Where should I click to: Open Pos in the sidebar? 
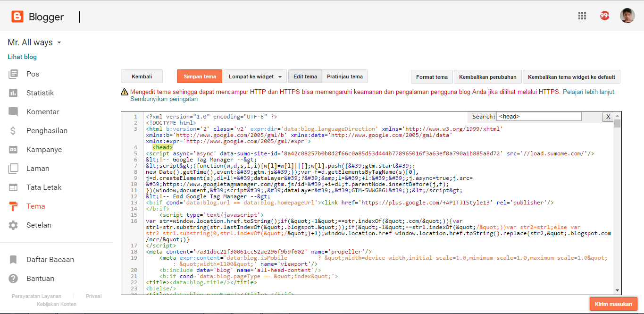click(x=33, y=74)
